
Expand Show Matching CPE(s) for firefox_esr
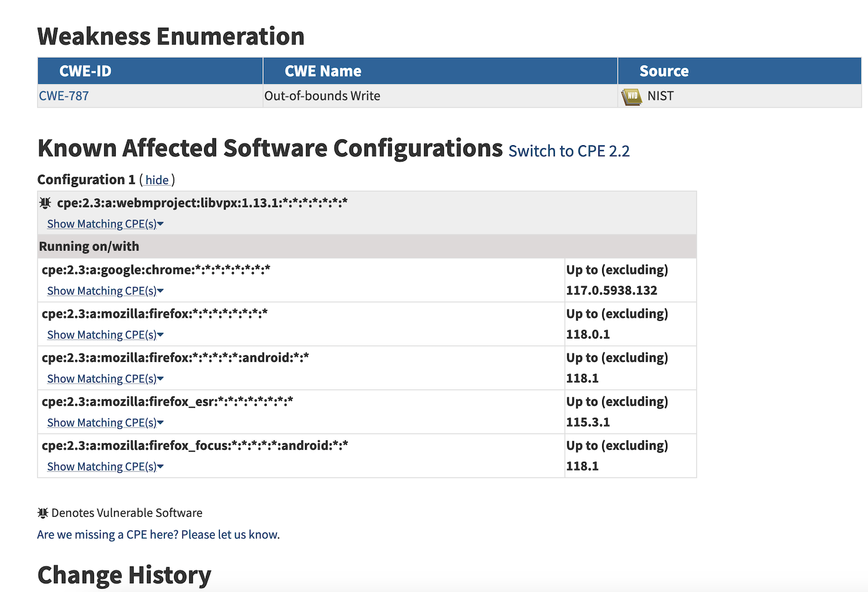105,423
